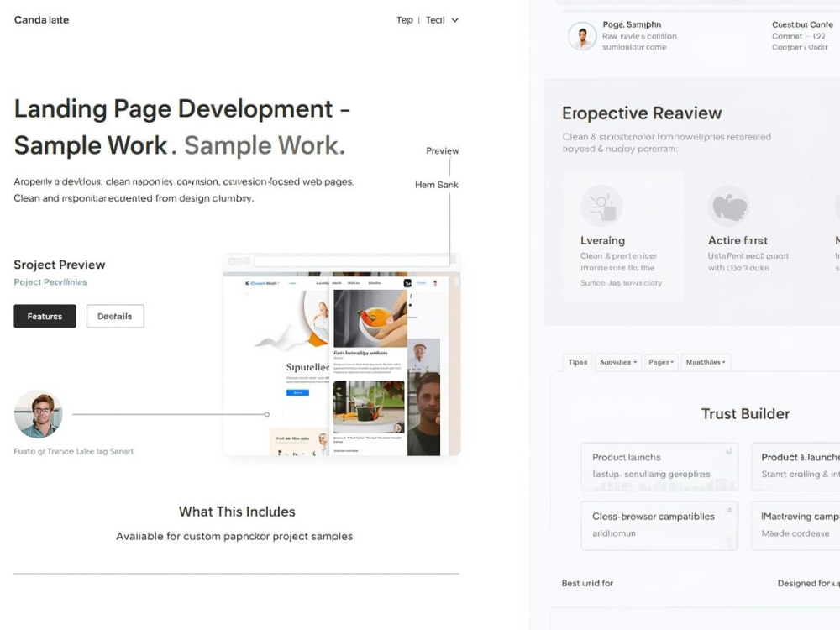Screen dimensions: 840x630
Task: Click the IMaetreving camp card
Action: pyautogui.click(x=795, y=526)
